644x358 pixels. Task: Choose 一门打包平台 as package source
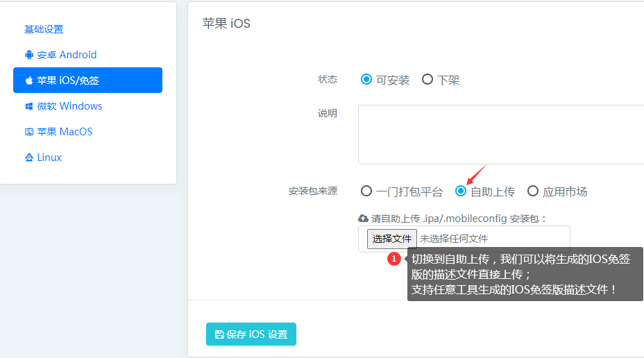pos(366,191)
